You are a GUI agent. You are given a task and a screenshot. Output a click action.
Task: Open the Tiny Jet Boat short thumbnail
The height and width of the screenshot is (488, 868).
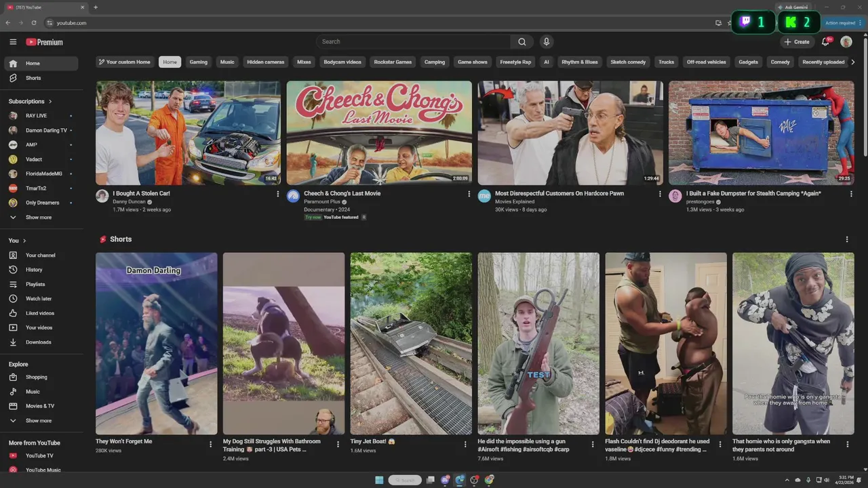pyautogui.click(x=411, y=344)
